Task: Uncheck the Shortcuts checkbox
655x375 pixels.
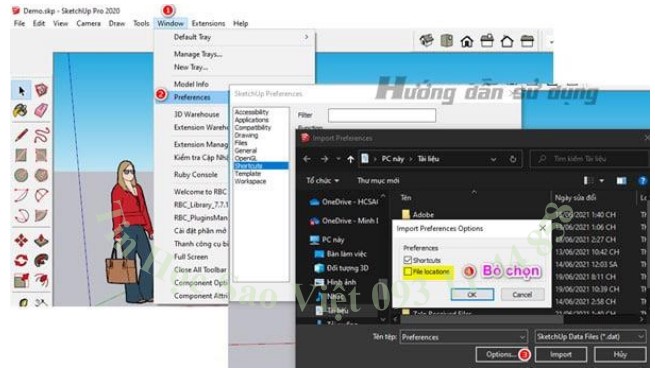Action: 408,260
